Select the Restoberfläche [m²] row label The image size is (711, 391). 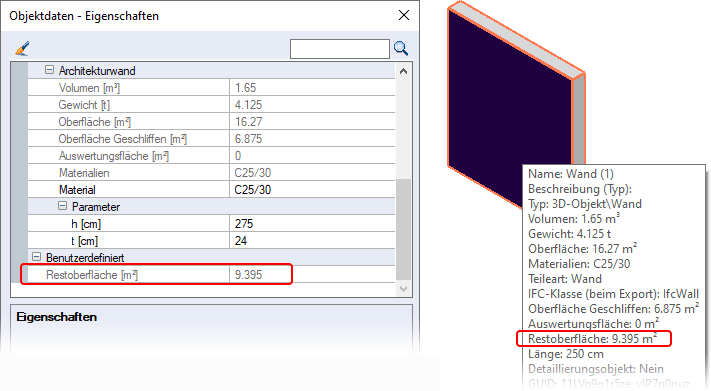[92, 275]
